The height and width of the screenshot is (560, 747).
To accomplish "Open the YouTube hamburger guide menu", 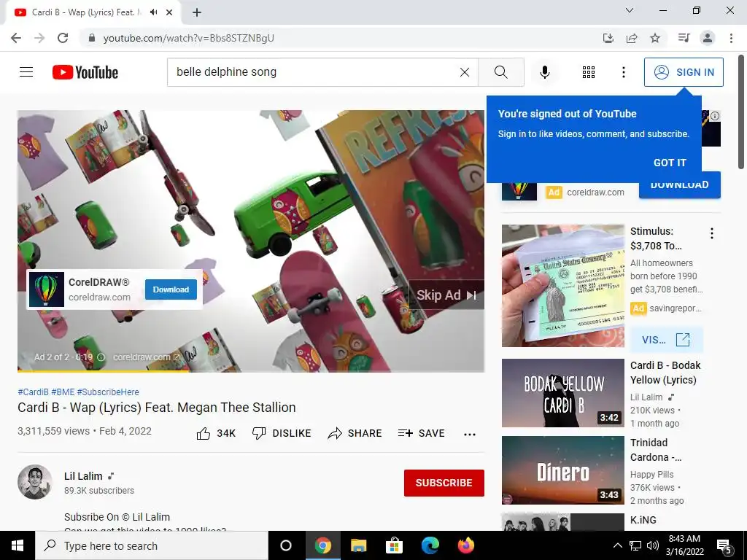I will [26, 72].
